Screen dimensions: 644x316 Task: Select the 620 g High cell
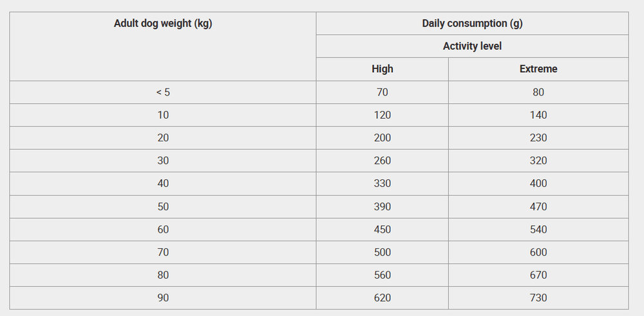point(382,298)
